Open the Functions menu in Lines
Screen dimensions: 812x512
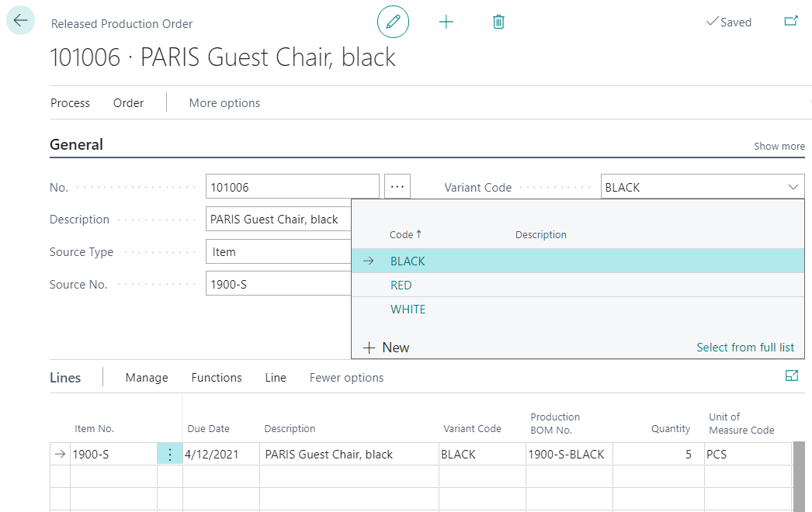pos(217,378)
